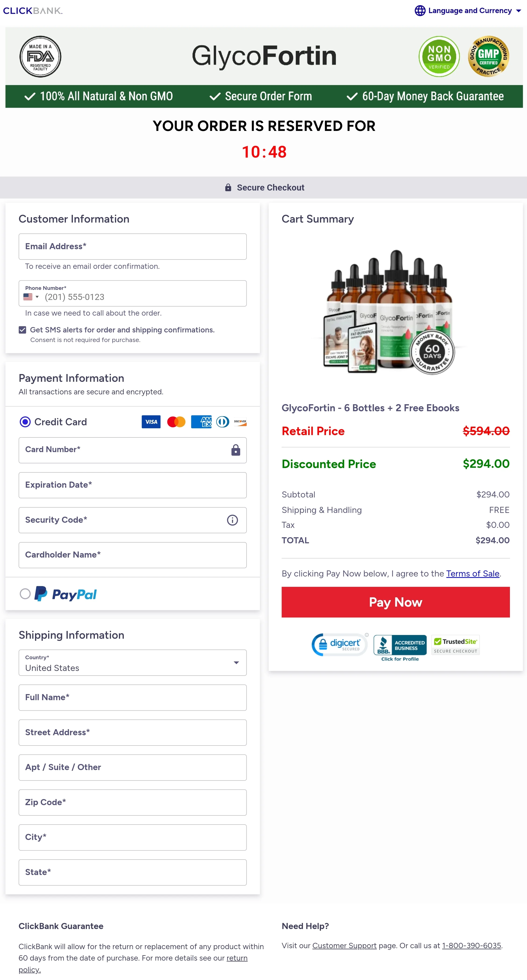
Task: Select the American Express icon
Action: click(x=201, y=422)
